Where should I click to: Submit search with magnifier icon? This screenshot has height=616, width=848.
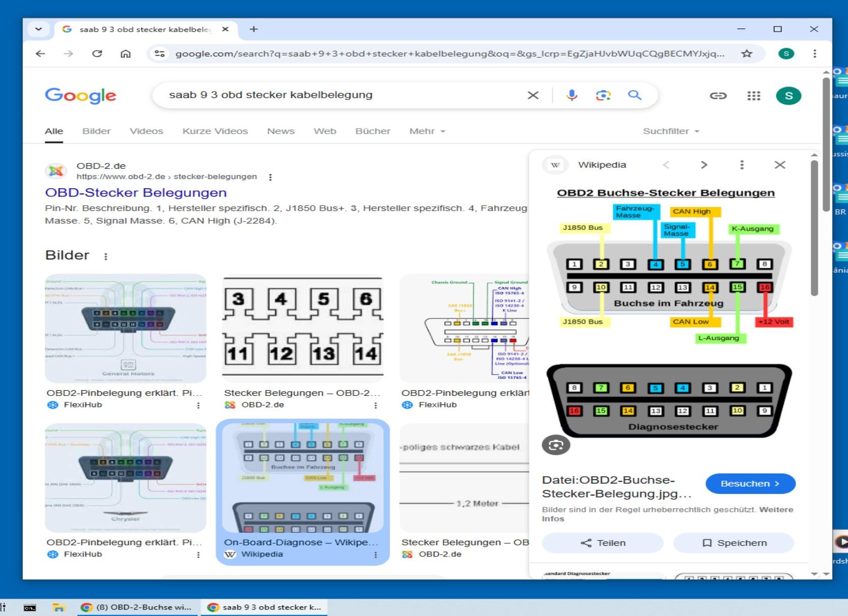coord(635,95)
